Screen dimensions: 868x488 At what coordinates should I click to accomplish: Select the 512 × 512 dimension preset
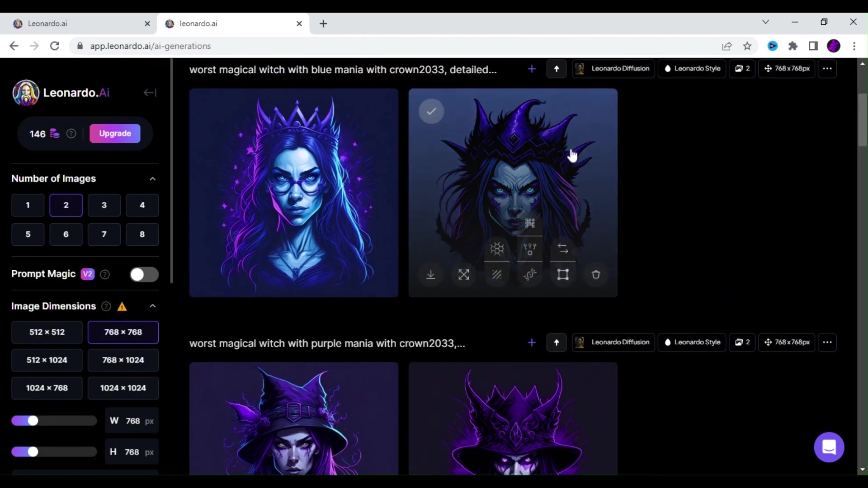click(47, 332)
